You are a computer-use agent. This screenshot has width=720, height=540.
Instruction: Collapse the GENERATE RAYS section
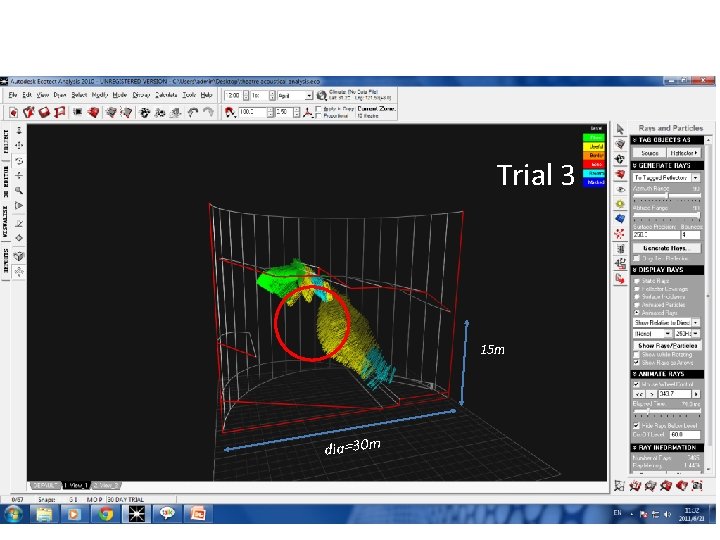667,166
